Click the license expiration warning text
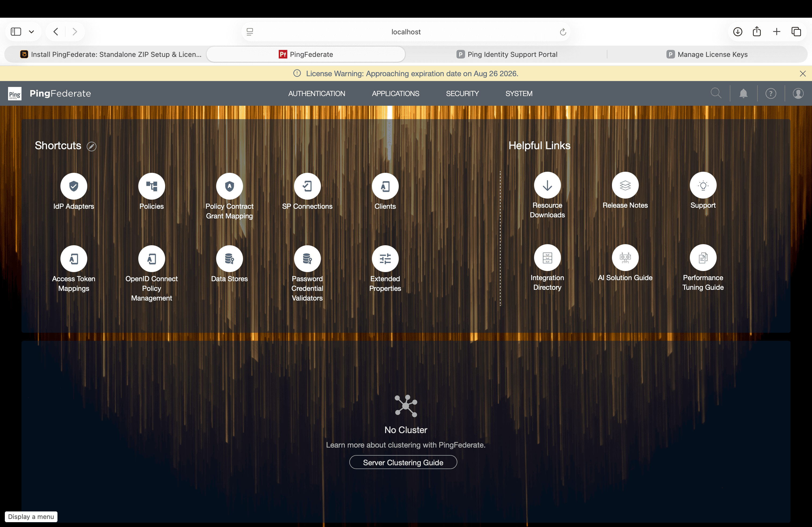Image resolution: width=812 pixels, height=527 pixels. (412, 74)
